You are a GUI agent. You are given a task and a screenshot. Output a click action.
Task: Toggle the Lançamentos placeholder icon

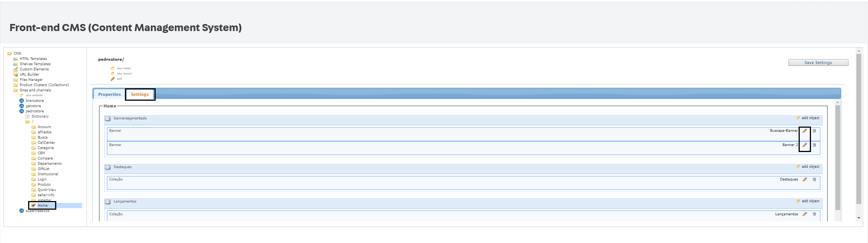pyautogui.click(x=108, y=202)
